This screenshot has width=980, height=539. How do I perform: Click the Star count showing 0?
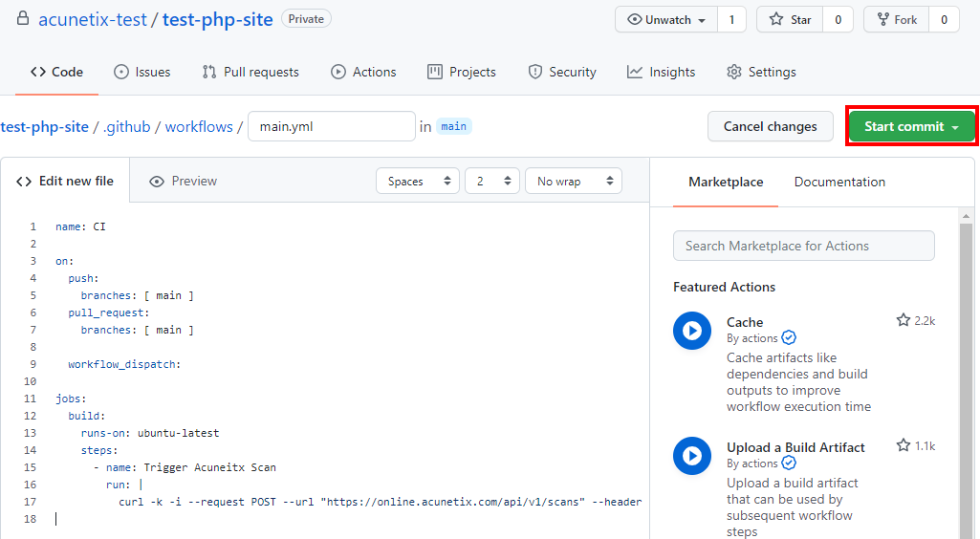pos(838,19)
